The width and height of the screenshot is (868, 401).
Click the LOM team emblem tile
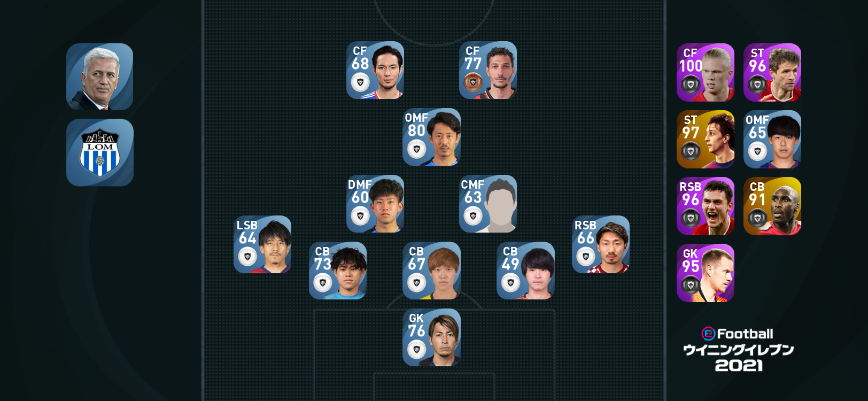(100, 152)
